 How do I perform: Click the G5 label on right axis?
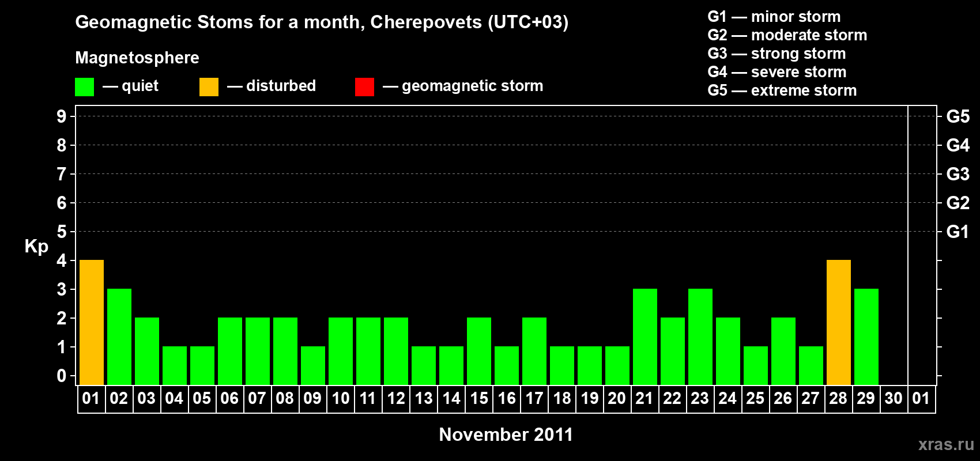[x=958, y=116]
